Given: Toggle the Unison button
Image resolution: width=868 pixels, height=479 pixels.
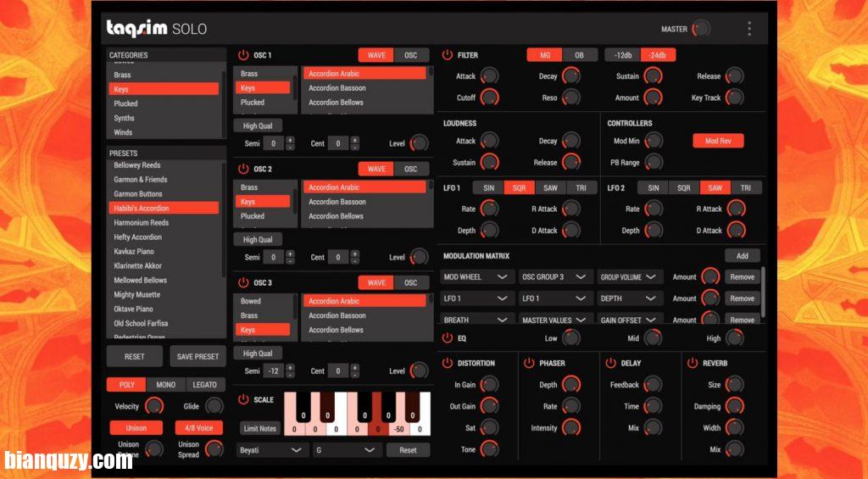Looking at the screenshot, I should point(136,427).
